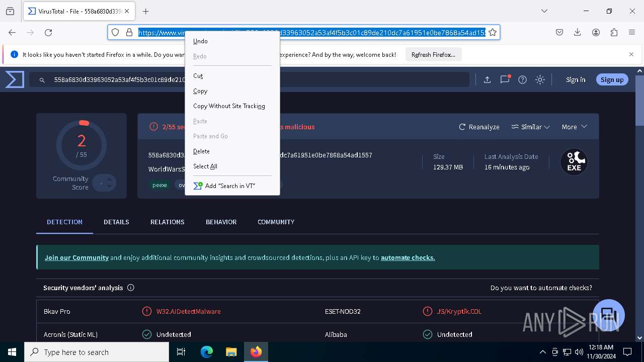Viewport: 644px width, 362px height.
Task: Show hidden tray icons chevron
Action: 542,352
